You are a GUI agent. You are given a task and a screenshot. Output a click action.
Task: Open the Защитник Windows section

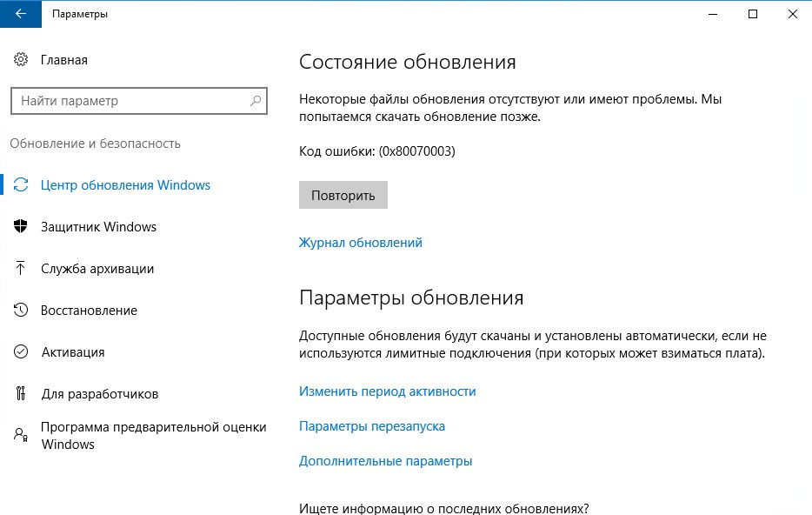pos(98,227)
